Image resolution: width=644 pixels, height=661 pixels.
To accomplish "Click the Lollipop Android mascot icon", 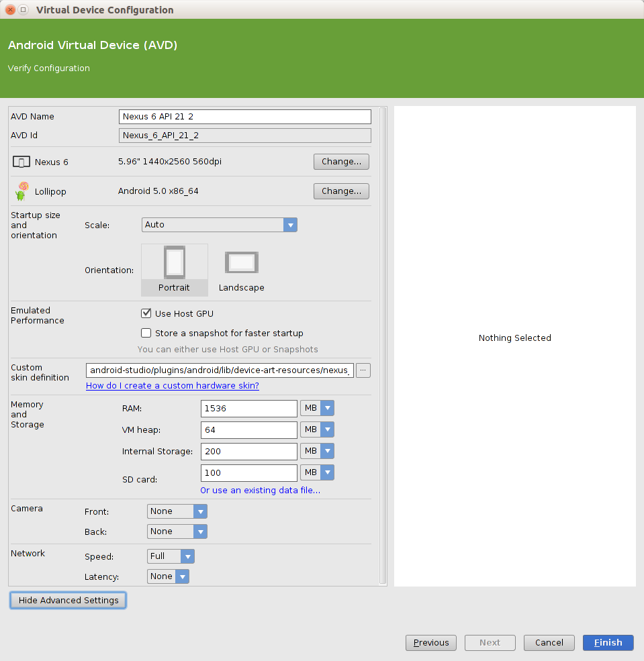I will point(22,191).
